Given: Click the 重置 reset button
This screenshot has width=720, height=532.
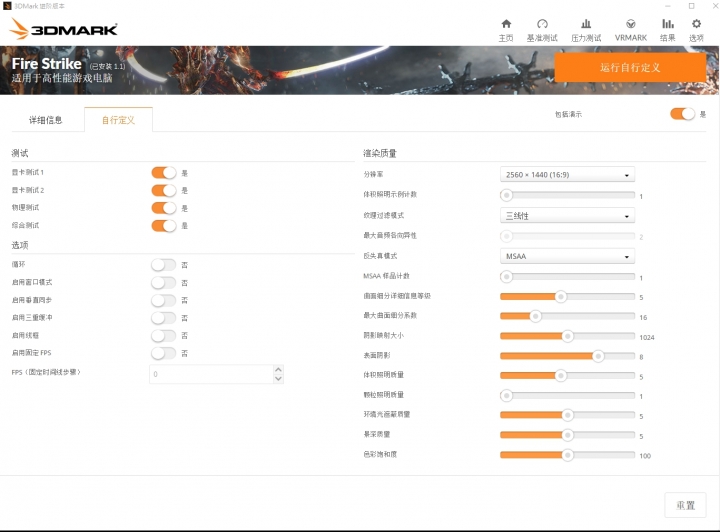Looking at the screenshot, I should coord(685,505).
